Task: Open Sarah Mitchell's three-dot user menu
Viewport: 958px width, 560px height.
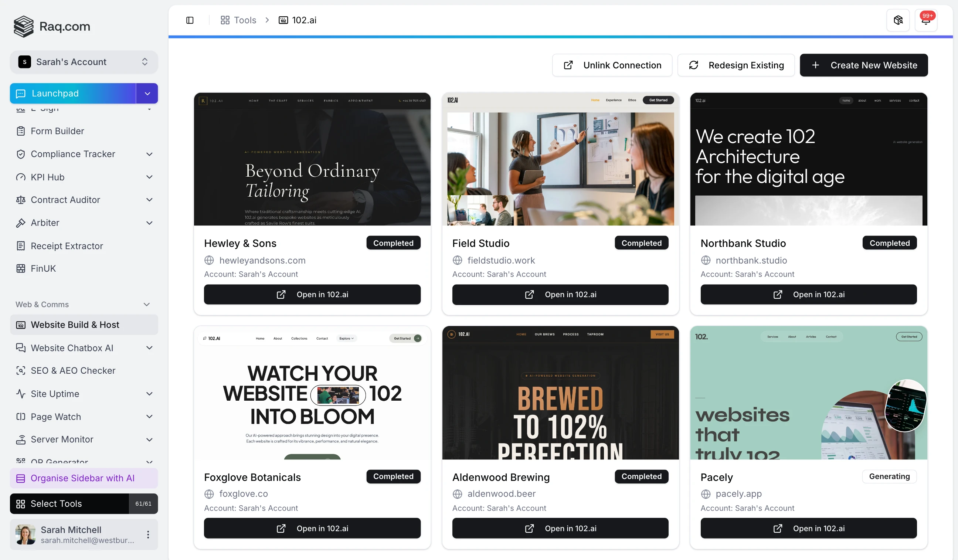Action: 148,534
